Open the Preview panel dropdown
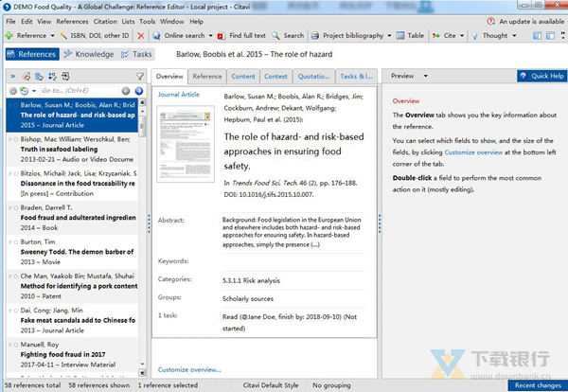The height and width of the screenshot is (392, 568). [x=407, y=76]
